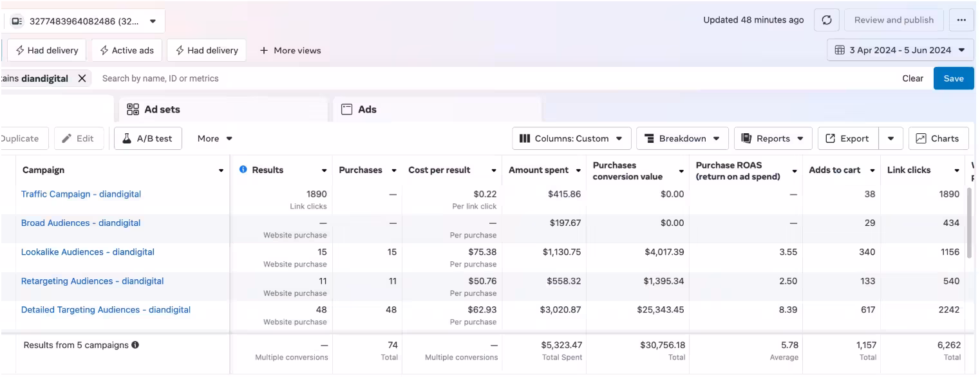Screen dimensions: 980x377
Task: Open Detailed Targeting Audiences - diandigital
Action: point(106,310)
